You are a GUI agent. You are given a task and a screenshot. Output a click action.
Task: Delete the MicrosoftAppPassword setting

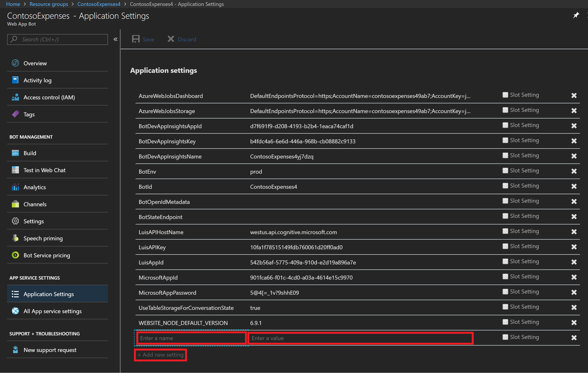click(x=574, y=292)
